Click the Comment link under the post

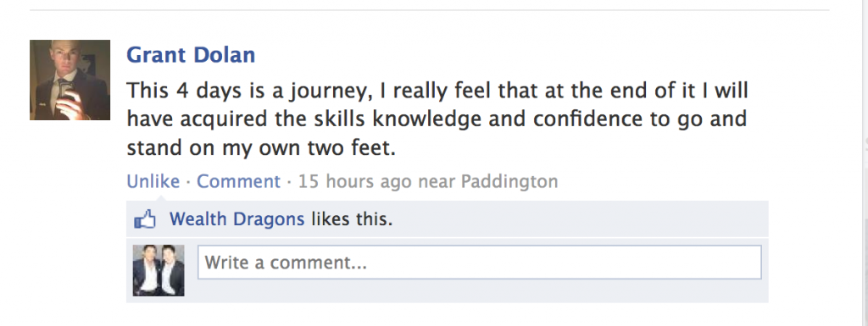click(x=238, y=181)
